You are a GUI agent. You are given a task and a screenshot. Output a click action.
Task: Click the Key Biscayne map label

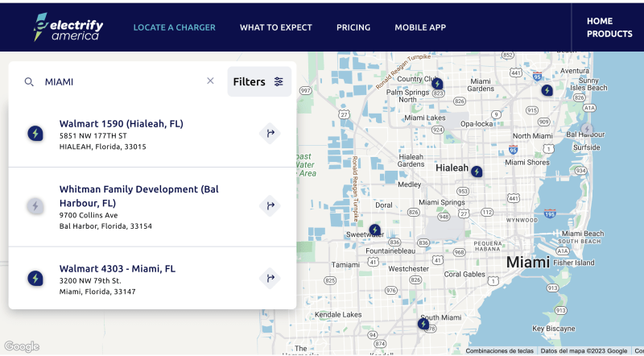click(x=554, y=329)
